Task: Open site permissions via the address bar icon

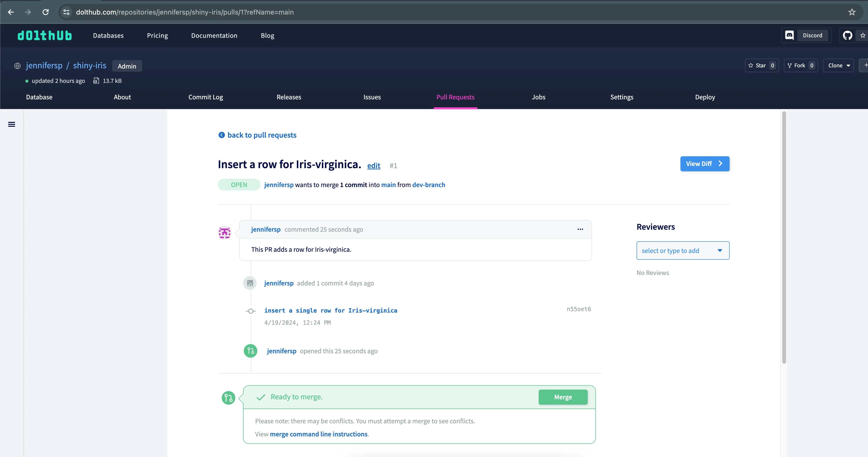Action: 66,12
